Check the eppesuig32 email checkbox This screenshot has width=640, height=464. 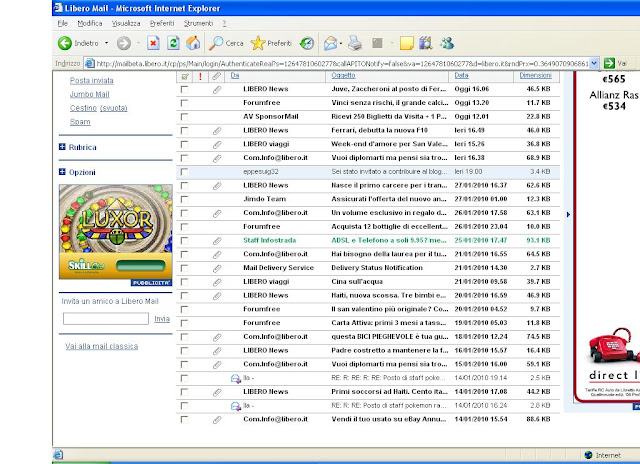(x=184, y=172)
